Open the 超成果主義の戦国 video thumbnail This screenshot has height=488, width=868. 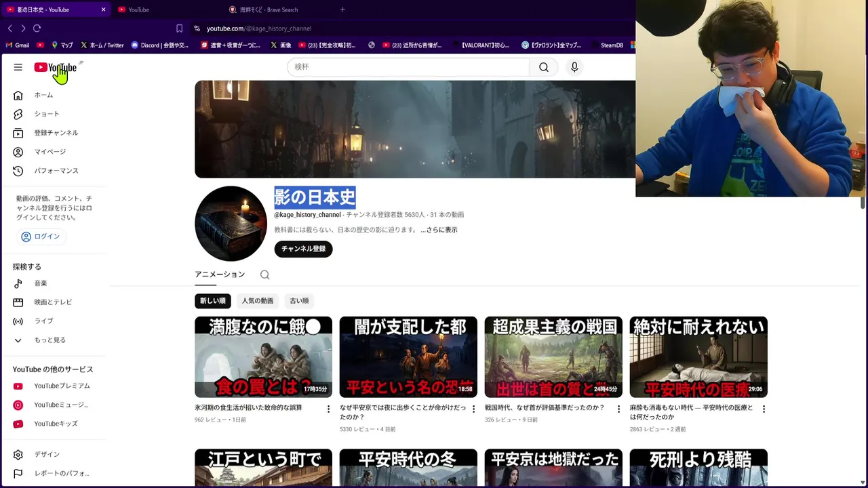click(553, 357)
